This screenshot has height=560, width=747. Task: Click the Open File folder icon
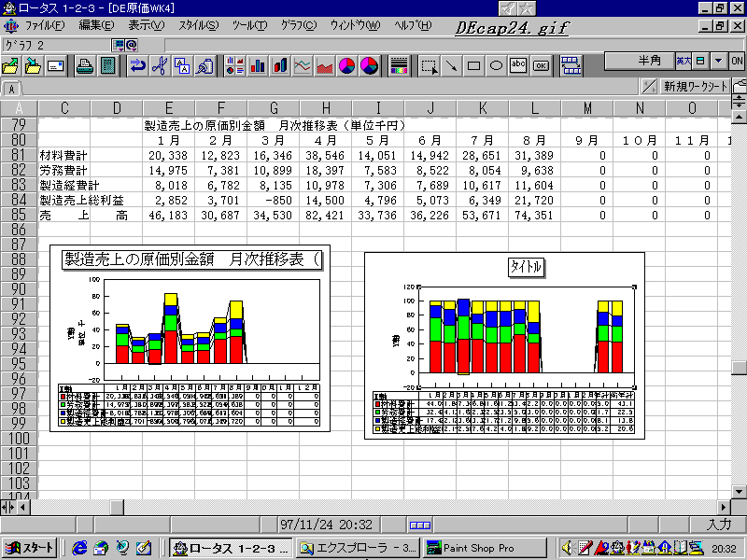(11, 65)
